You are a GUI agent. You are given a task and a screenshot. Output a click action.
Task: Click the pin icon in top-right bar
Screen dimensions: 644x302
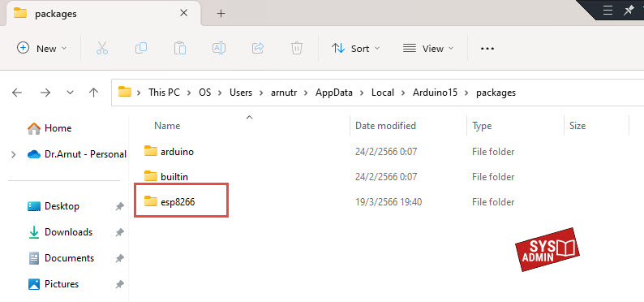tap(628, 11)
